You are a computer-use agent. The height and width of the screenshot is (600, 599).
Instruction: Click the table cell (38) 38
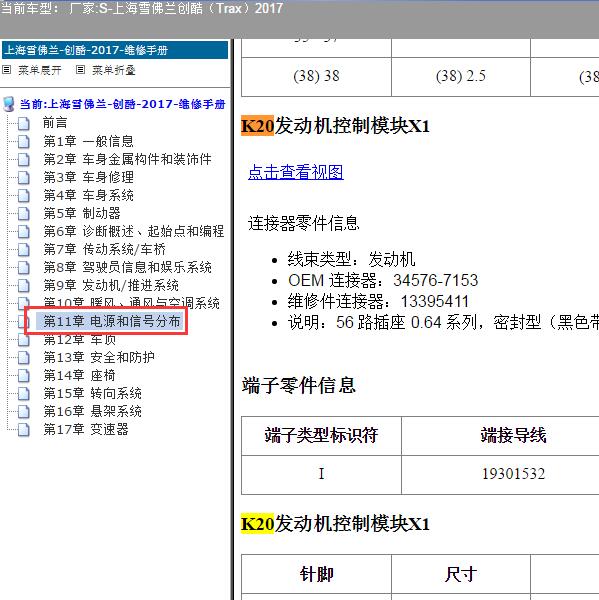(316, 76)
